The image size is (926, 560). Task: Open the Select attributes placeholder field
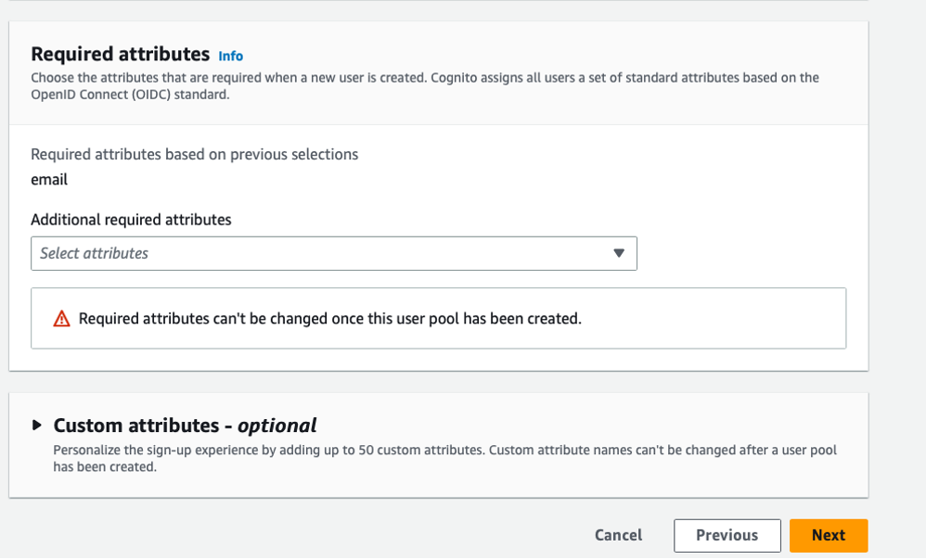coord(334,254)
